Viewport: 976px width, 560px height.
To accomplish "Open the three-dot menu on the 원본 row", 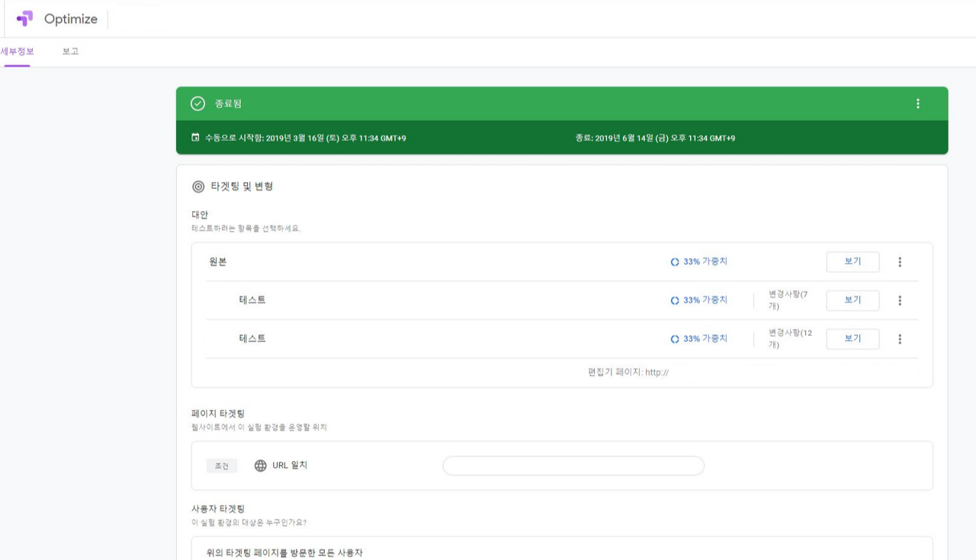I will 900,261.
